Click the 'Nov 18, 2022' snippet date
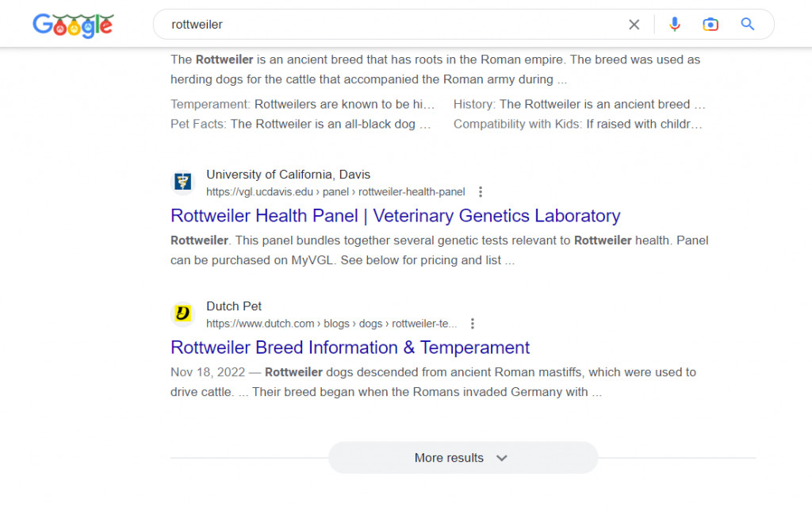 (x=208, y=372)
